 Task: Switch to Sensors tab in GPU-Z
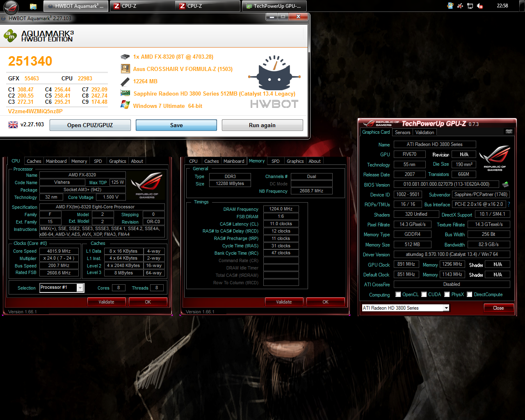point(402,132)
